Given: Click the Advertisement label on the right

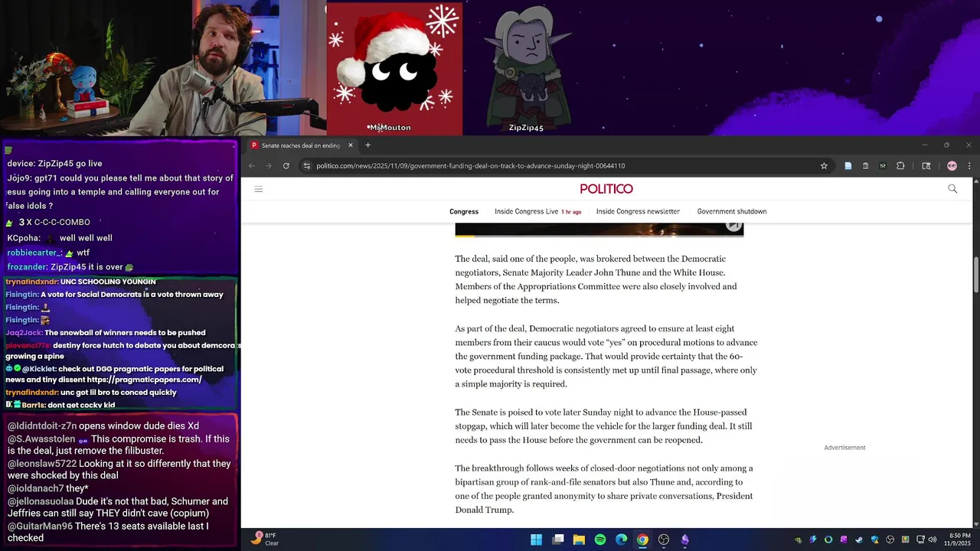Looking at the screenshot, I should (x=844, y=448).
